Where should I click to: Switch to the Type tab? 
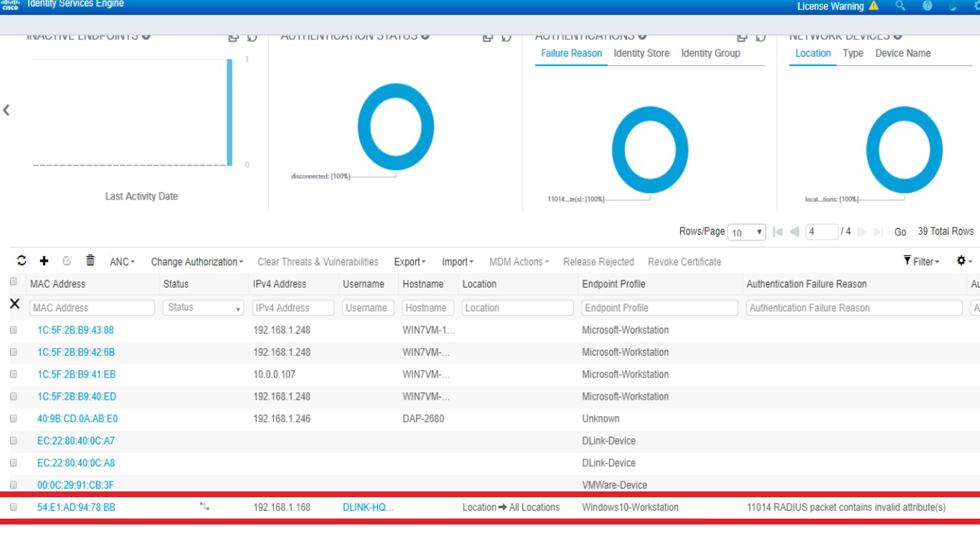(853, 53)
